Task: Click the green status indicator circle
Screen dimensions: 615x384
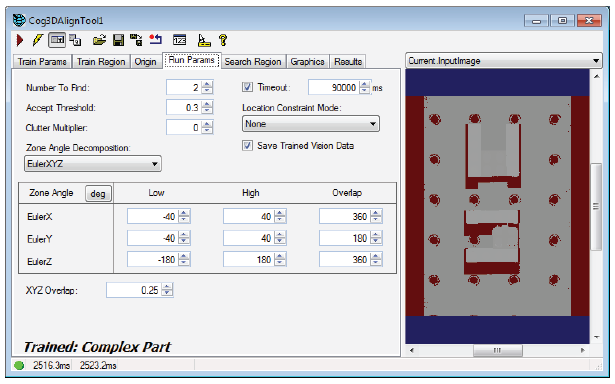Action: 19,366
